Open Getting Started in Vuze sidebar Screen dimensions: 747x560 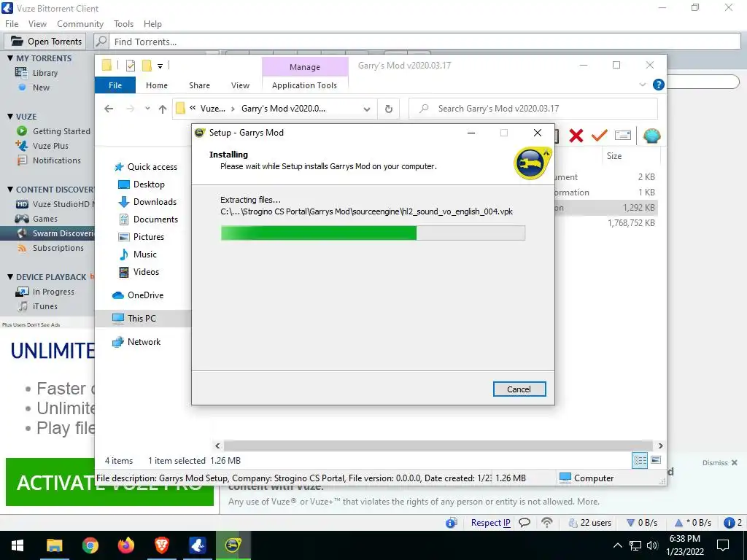click(x=61, y=131)
